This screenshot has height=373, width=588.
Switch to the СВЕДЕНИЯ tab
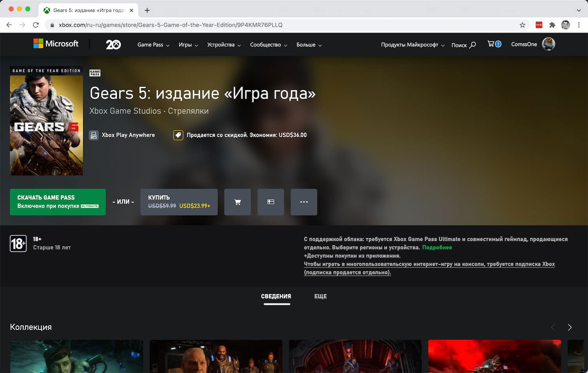point(276,297)
